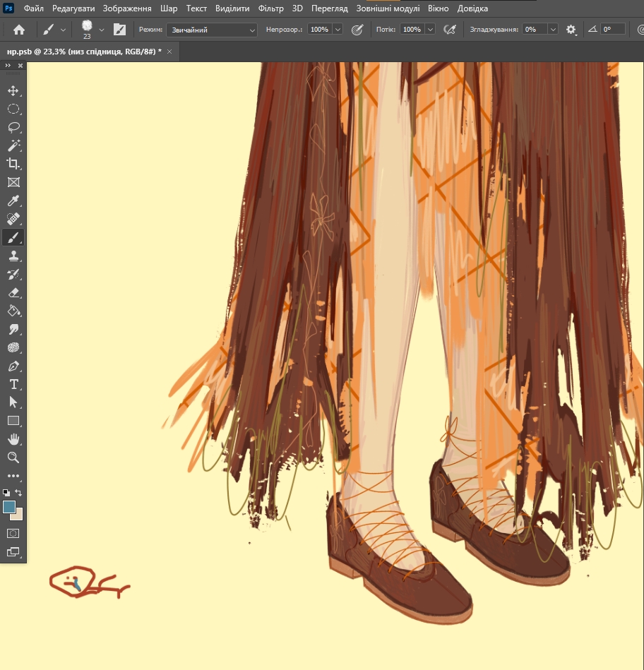Choose the Eyedropper tool
644x670 pixels.
coord(13,201)
